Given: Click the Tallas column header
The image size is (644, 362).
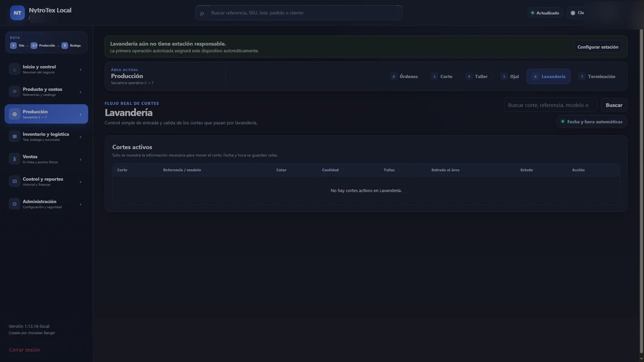Looking at the screenshot, I should (x=389, y=170).
